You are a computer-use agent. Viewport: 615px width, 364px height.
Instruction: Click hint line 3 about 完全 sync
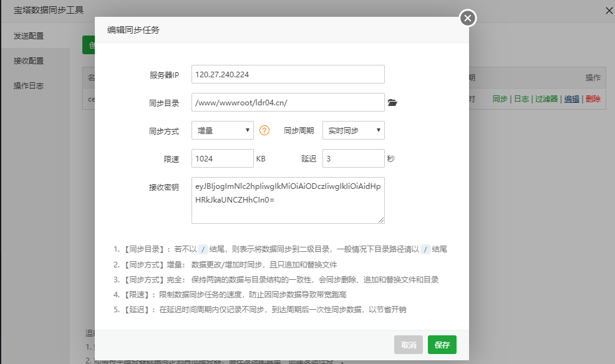click(x=276, y=279)
